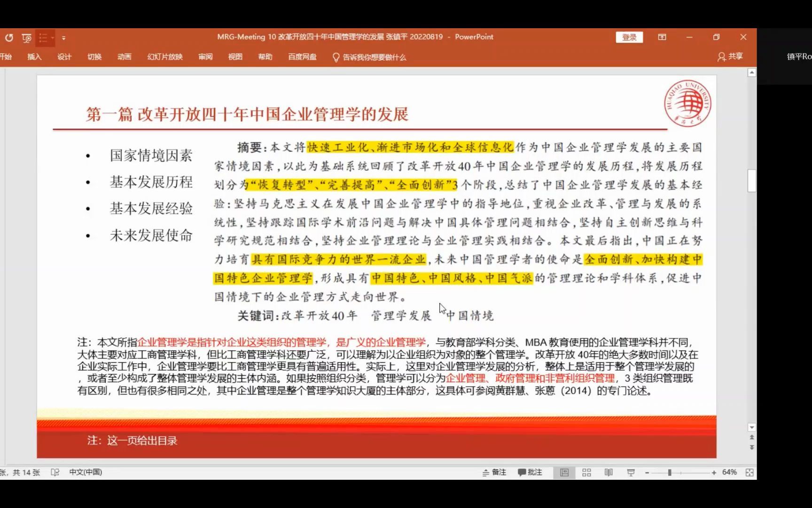Image resolution: width=812 pixels, height=508 pixels.
Task: Close the PowerPoint window
Action: pos(743,37)
